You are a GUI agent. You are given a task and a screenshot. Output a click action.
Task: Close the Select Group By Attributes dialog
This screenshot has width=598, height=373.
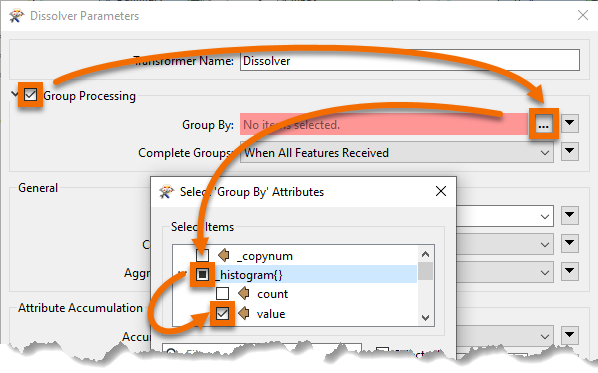[441, 191]
